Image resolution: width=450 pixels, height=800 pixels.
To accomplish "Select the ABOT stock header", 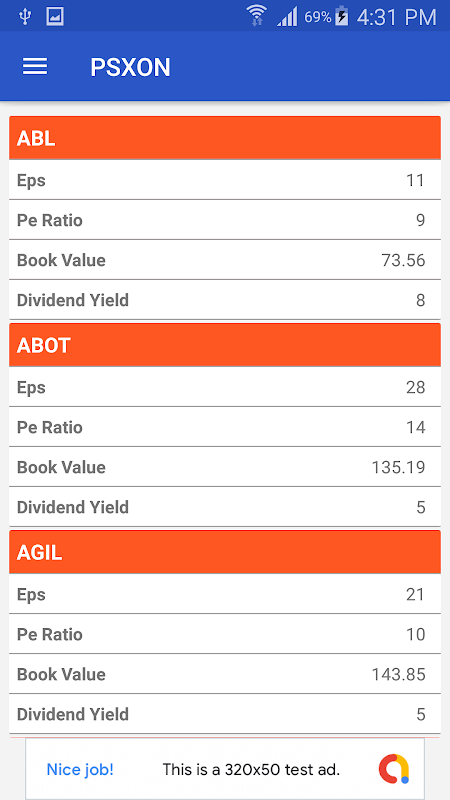I will [225, 345].
